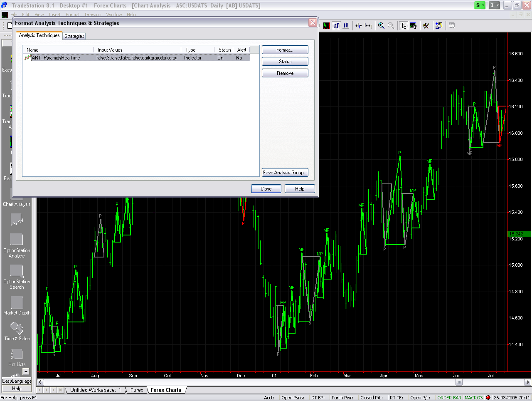Click the zoom in magnifier icon
Image resolution: width=532 pixels, height=401 pixels.
pyautogui.click(x=381, y=26)
